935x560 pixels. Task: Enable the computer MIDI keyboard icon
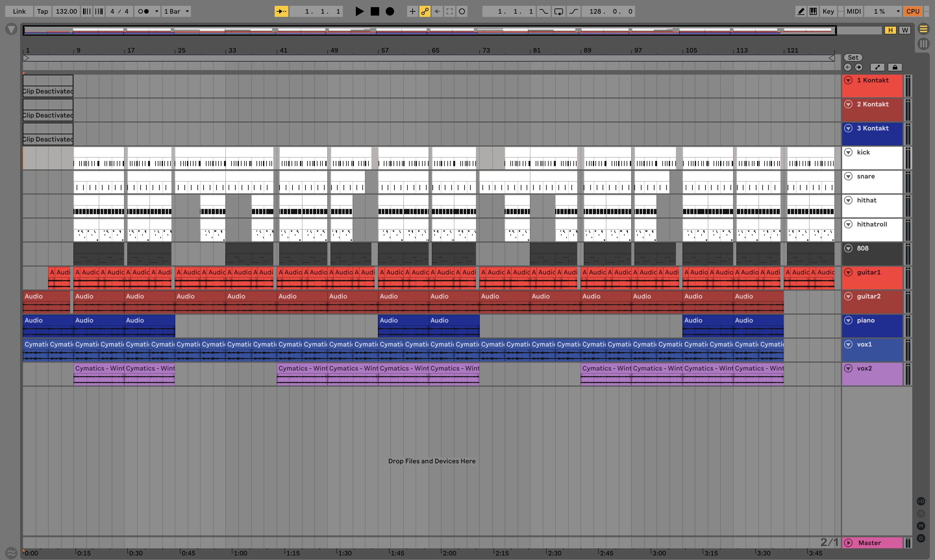click(x=813, y=11)
